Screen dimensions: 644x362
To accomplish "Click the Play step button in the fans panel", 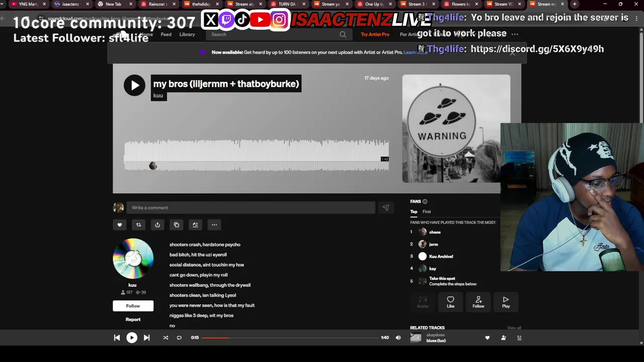I will (x=506, y=302).
